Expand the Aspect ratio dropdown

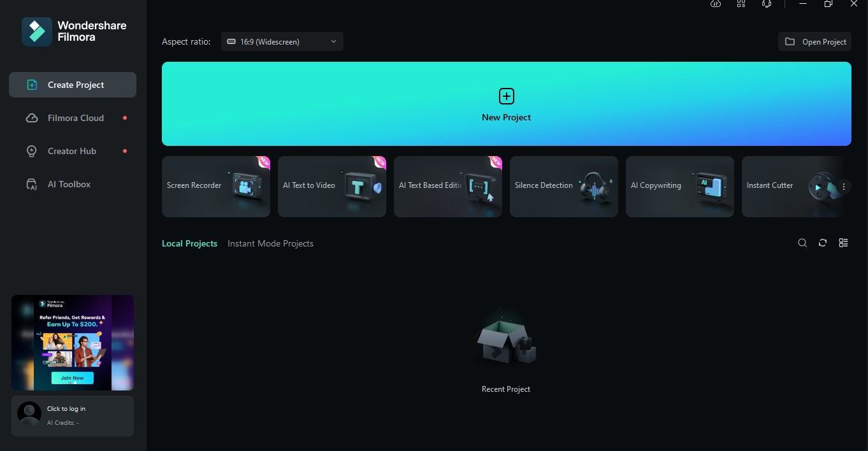coord(282,42)
